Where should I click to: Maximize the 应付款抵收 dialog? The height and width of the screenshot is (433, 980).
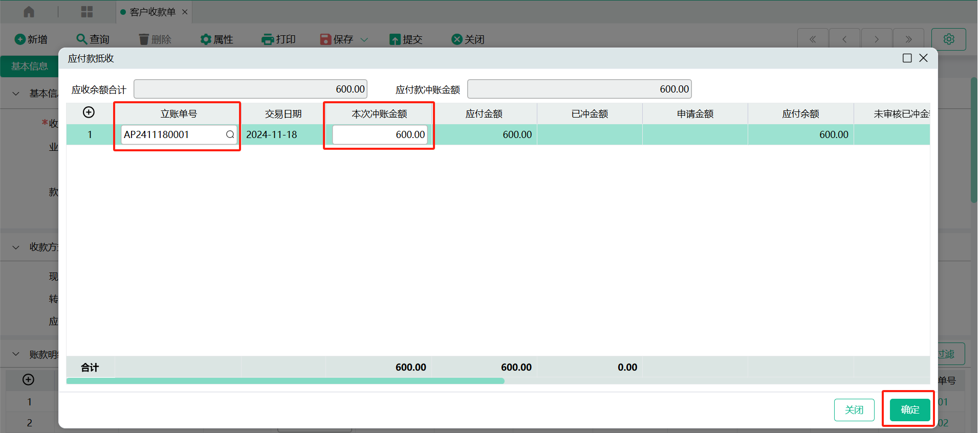coord(907,58)
